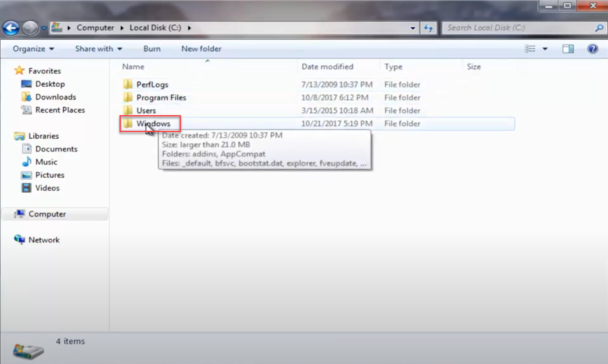Click the Program Files folder icon
The width and height of the screenshot is (608, 364).
[x=128, y=97]
